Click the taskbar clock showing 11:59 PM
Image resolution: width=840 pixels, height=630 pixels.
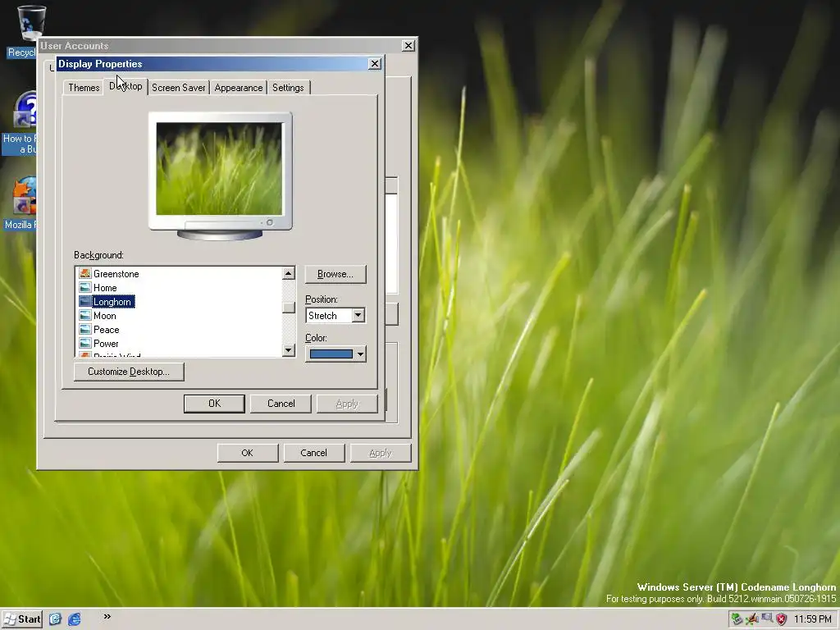813,619
